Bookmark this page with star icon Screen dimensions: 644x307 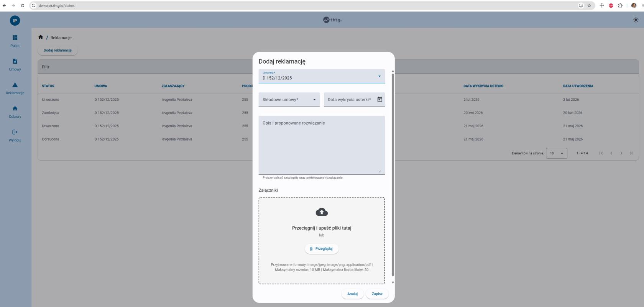point(589,5)
